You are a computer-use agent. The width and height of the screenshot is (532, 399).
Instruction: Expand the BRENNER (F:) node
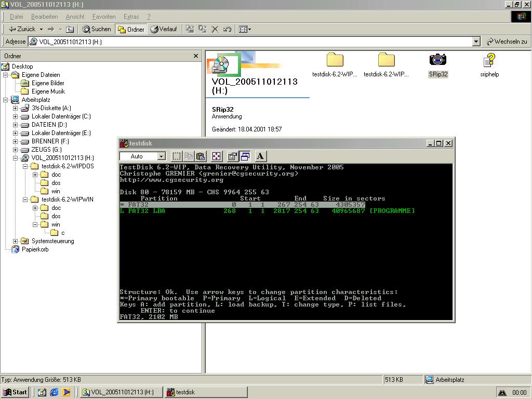[15, 141]
